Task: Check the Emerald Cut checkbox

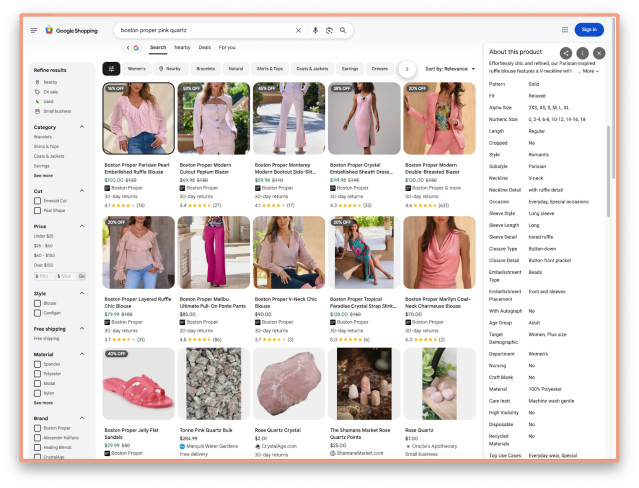Action: click(x=38, y=200)
